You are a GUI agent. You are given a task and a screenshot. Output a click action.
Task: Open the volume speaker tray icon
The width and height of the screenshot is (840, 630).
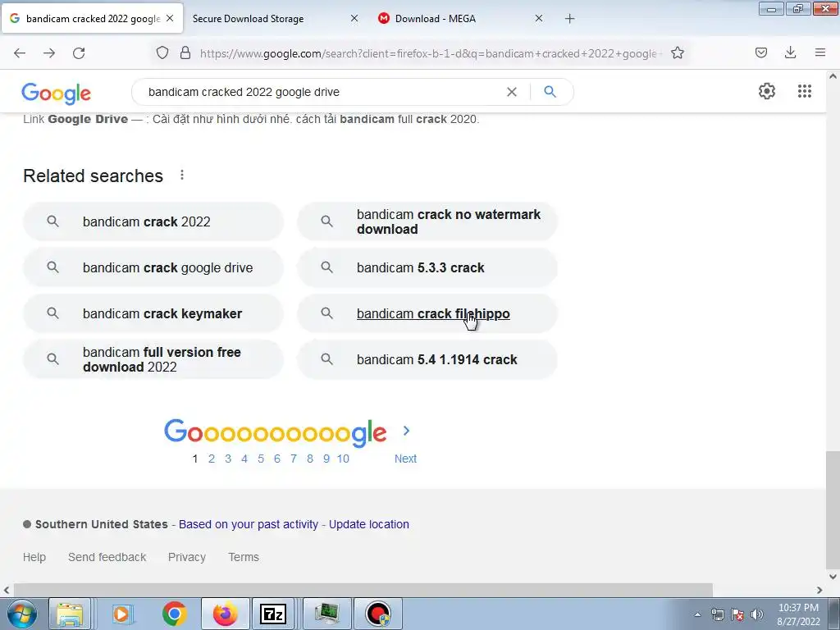point(757,614)
